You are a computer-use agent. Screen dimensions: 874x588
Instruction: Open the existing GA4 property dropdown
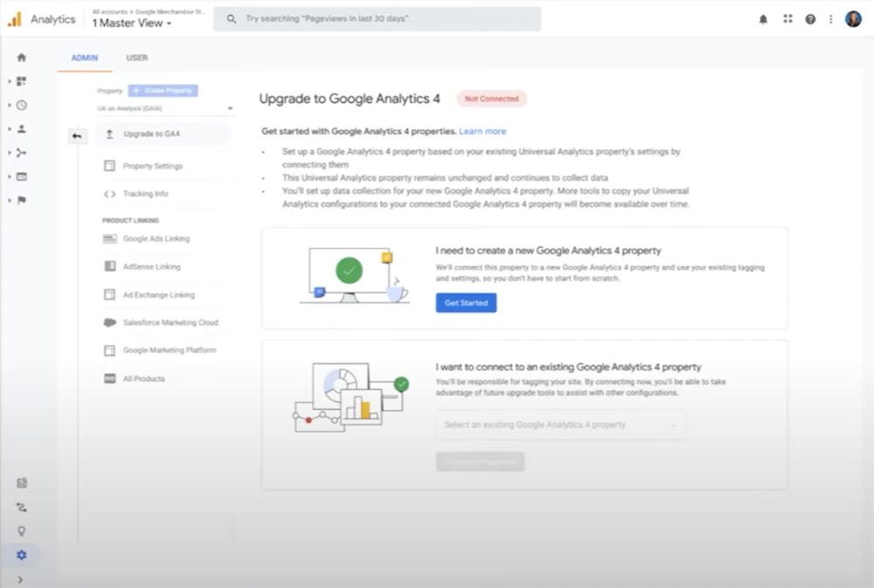click(561, 425)
